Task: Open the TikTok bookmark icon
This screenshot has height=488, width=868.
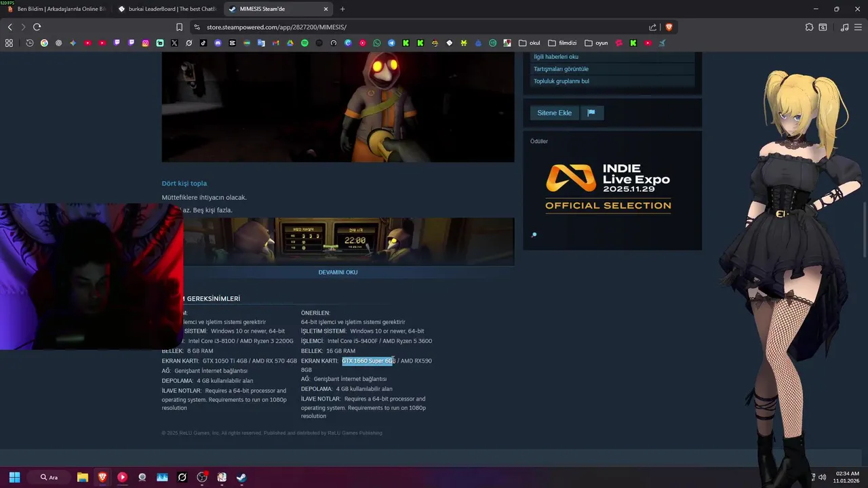Action: [203, 43]
